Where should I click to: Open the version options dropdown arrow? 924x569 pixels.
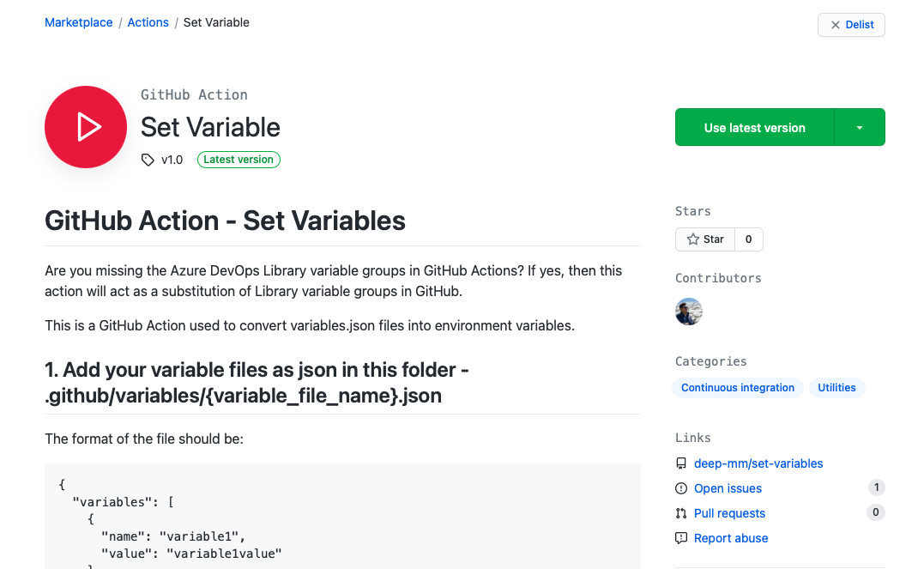pyautogui.click(x=859, y=126)
